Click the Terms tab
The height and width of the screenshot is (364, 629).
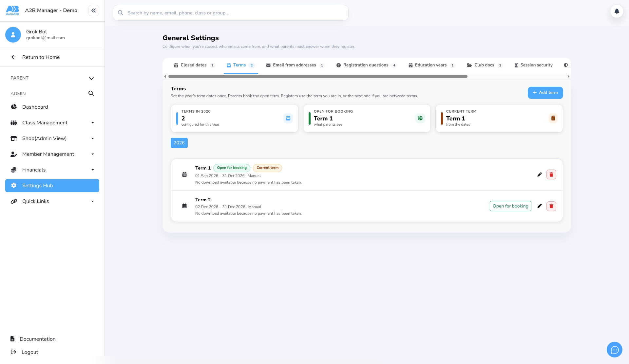click(x=241, y=65)
